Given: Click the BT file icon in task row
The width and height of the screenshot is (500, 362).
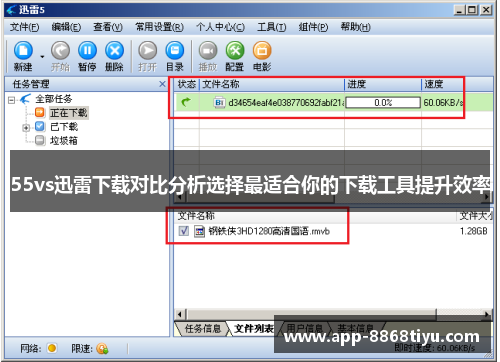Looking at the screenshot, I should click(219, 103).
